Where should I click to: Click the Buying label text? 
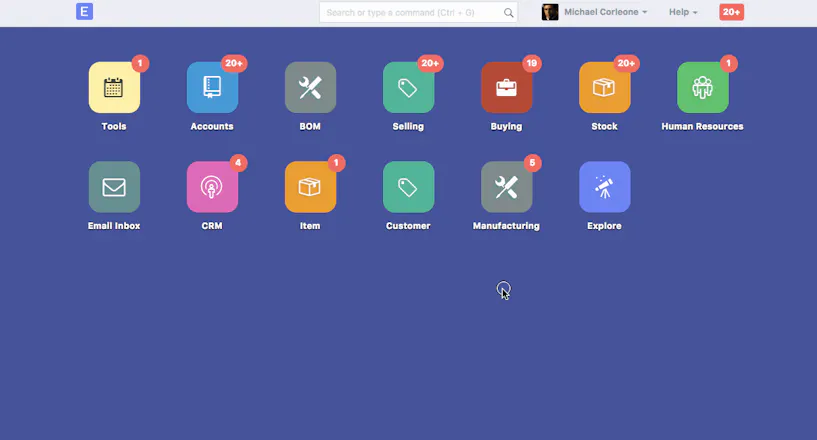(x=506, y=126)
